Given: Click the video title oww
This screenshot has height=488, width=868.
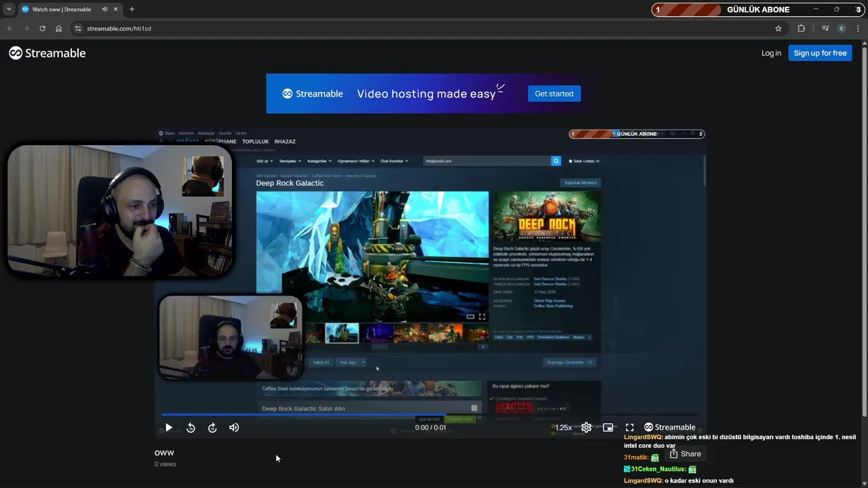Looking at the screenshot, I should pyautogui.click(x=164, y=453).
